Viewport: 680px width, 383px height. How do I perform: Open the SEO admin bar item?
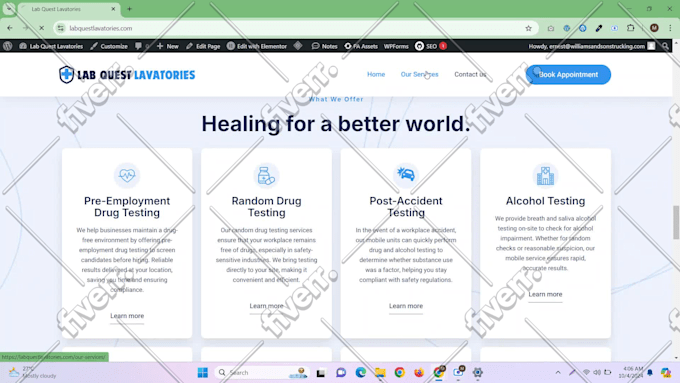(x=431, y=46)
